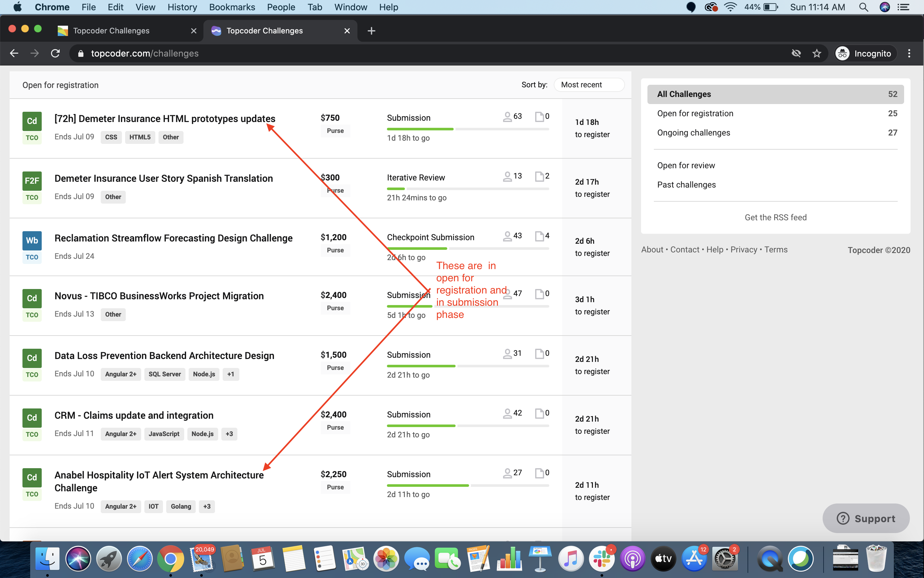Image resolution: width=924 pixels, height=578 pixels.
Task: Open Slack from the dock
Action: coord(602,559)
